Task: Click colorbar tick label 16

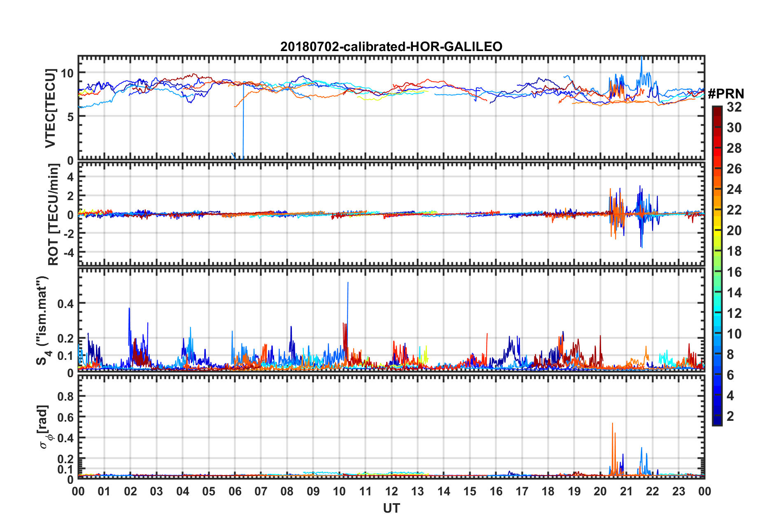Action: [x=734, y=272]
